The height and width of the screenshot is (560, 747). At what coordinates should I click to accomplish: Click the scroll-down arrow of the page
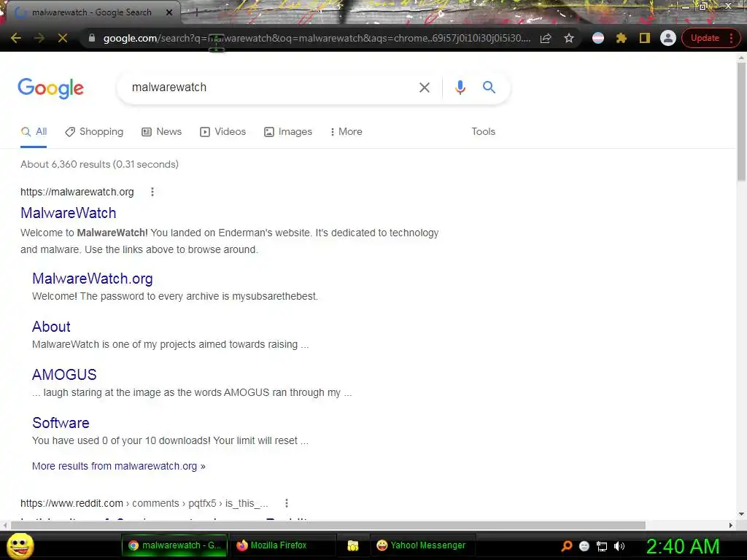click(741, 514)
